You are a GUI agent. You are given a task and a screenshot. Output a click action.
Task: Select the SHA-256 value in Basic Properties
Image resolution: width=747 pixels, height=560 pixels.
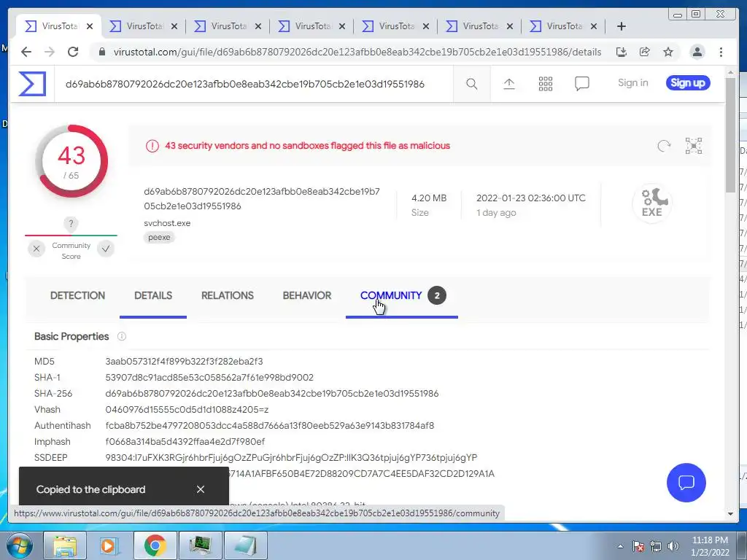pyautogui.click(x=271, y=394)
